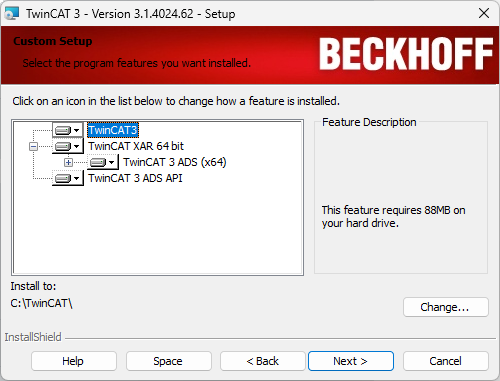Select the TwinCAT XAR 64 bit feature label
Screen dimensions: 500x381
136,146
